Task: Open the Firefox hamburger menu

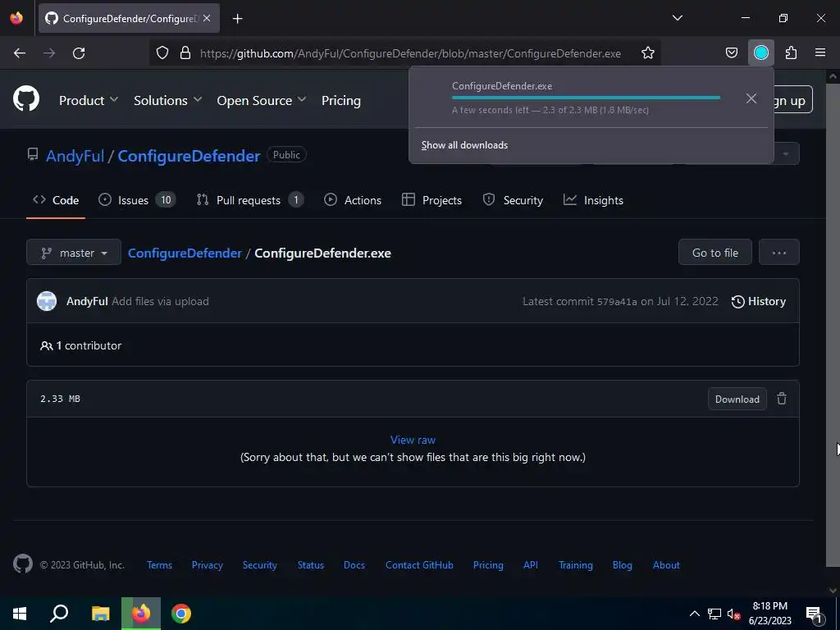Action: pos(820,53)
